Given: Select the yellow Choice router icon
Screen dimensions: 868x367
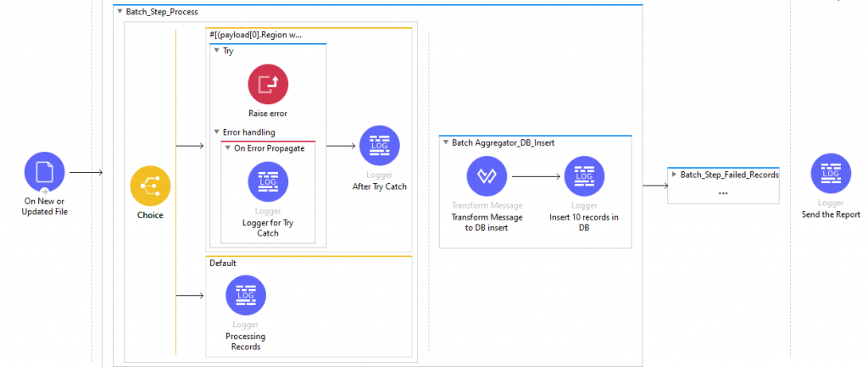Looking at the screenshot, I should pos(150,186).
